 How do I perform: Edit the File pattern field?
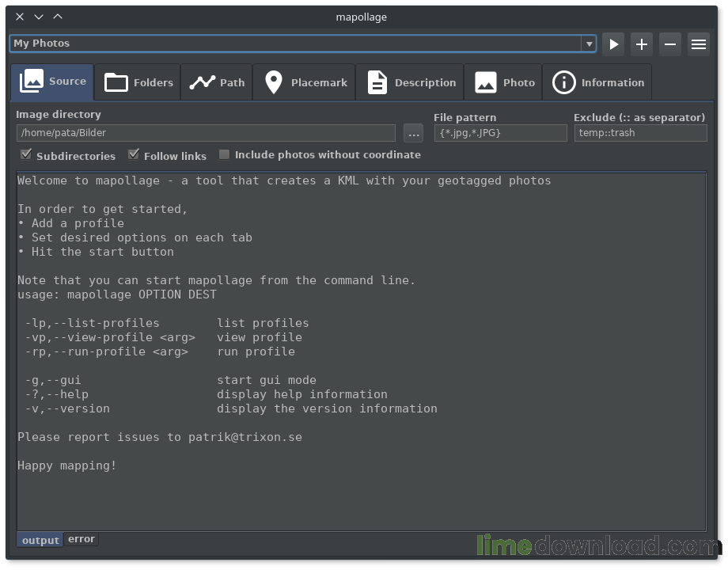500,133
